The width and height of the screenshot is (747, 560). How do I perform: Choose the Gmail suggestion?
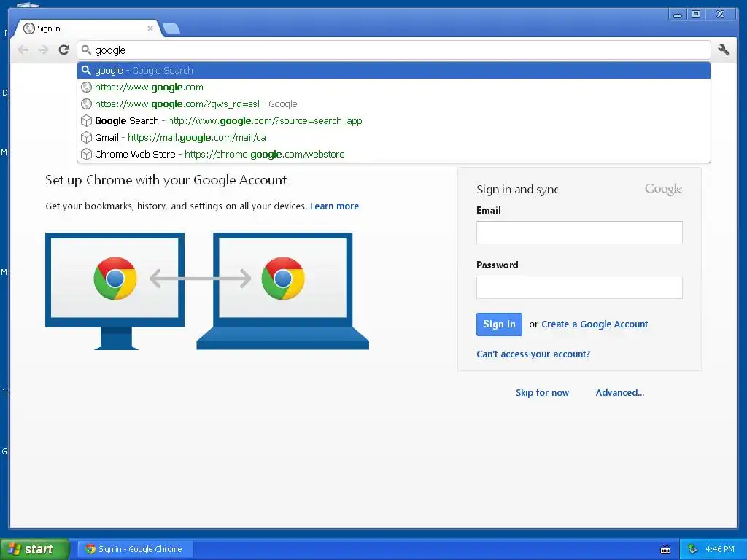393,137
